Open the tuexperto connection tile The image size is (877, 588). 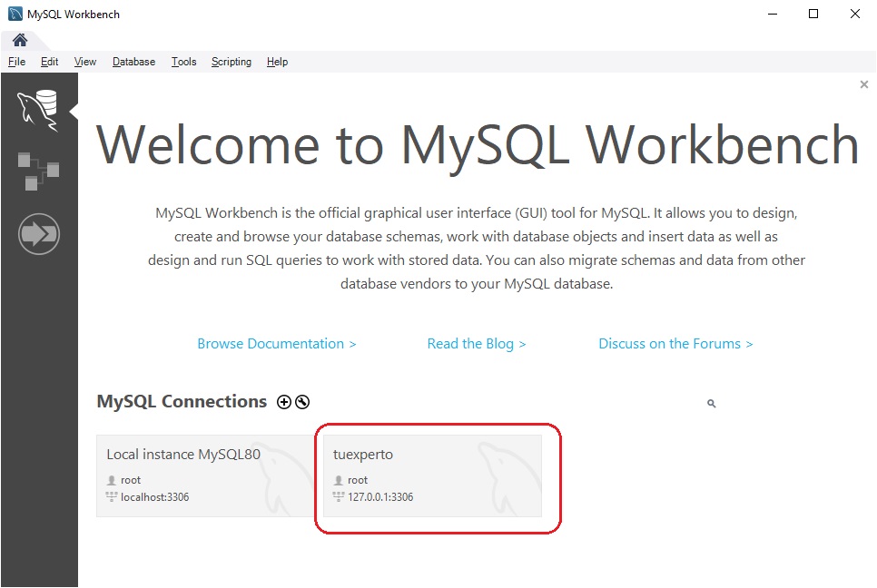click(x=432, y=475)
